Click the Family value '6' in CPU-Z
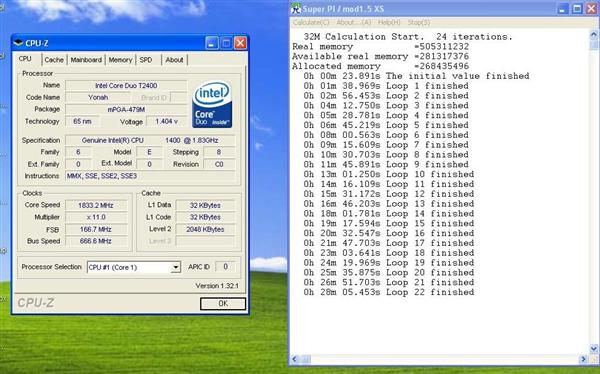The height and width of the screenshot is (374, 600). 78,152
